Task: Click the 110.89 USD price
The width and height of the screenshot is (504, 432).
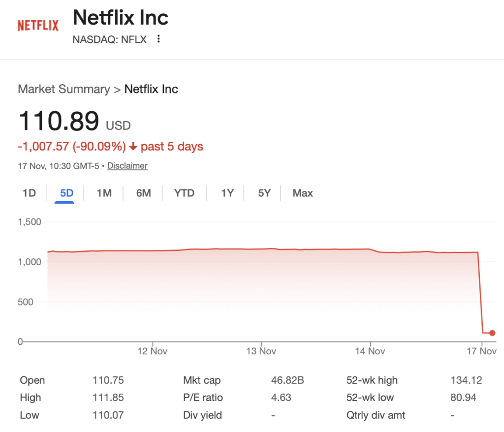Action: 59,121
